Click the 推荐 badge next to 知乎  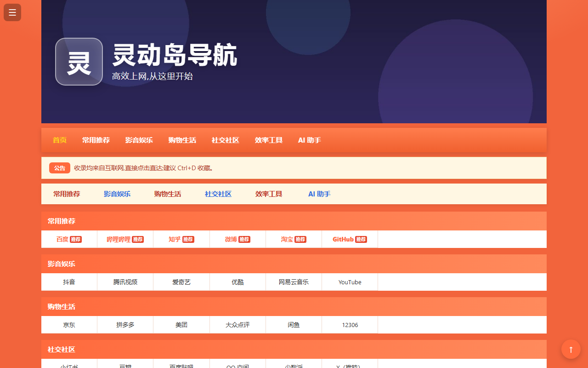188,239
